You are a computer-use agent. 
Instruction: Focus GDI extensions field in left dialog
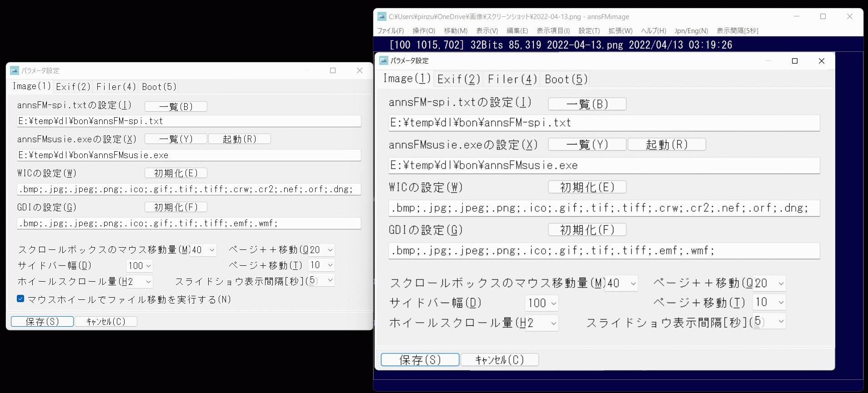pos(189,224)
